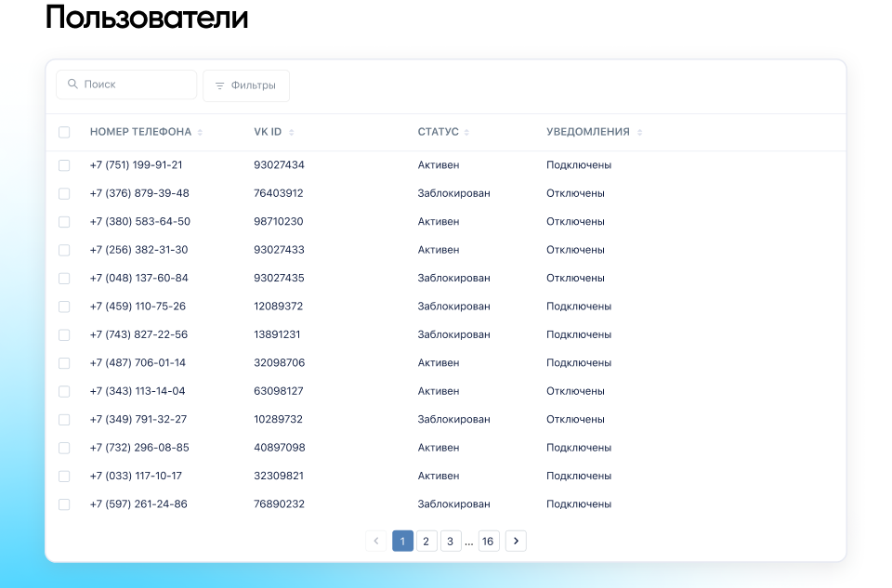Screen dimensions: 892x588
Task: Click VK ID 93027434 cell
Action: coord(279,165)
